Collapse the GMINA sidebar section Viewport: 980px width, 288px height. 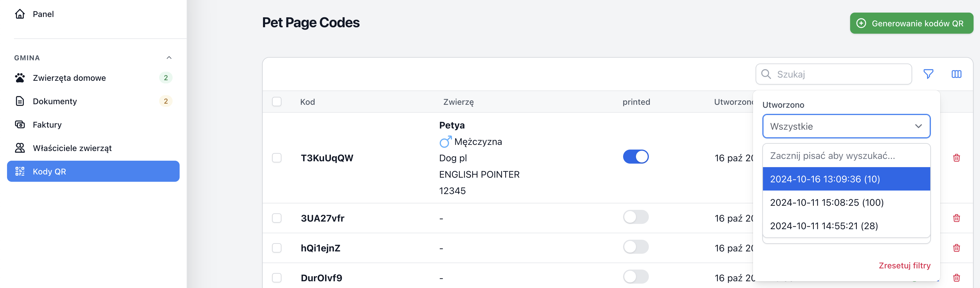(x=169, y=57)
